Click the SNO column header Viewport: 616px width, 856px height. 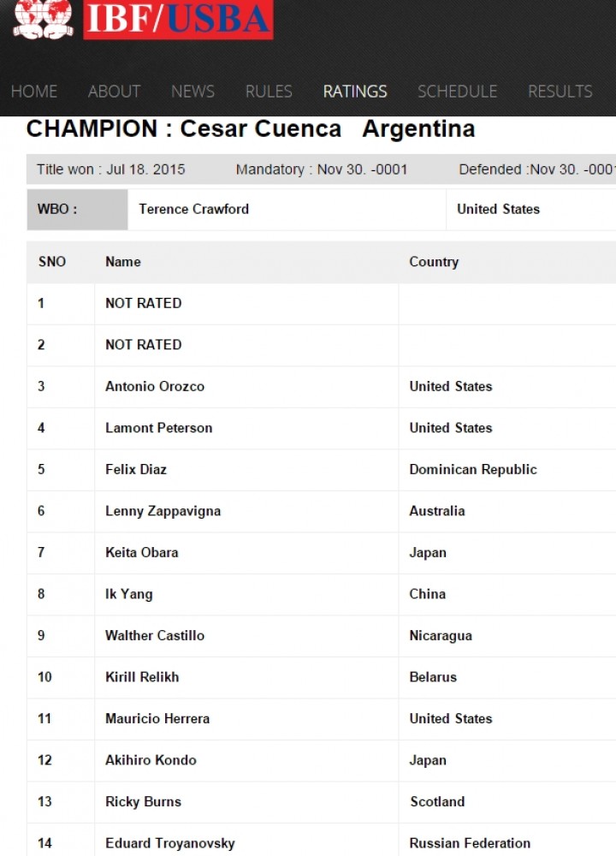(52, 262)
